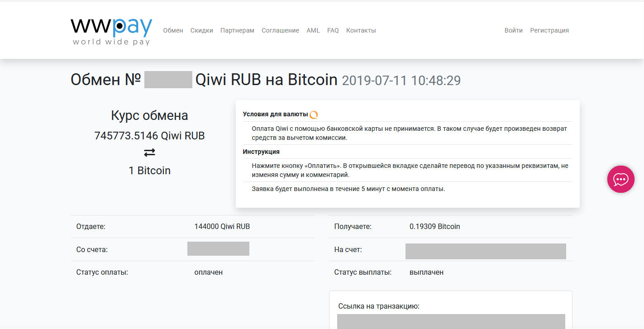Click the Инструкция heading

[x=261, y=152]
